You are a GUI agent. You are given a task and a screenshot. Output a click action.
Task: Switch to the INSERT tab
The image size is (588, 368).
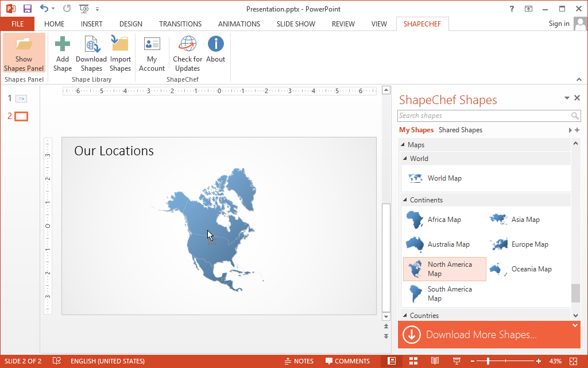pyautogui.click(x=91, y=24)
